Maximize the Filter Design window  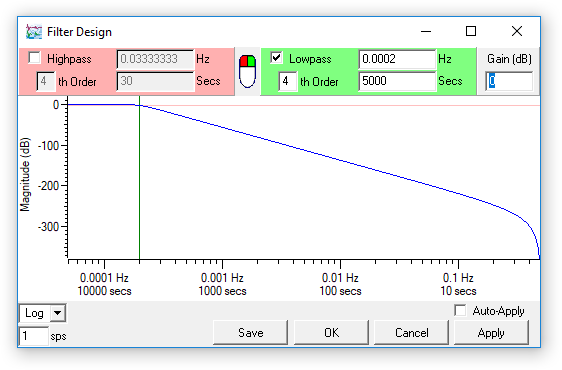coord(471,31)
